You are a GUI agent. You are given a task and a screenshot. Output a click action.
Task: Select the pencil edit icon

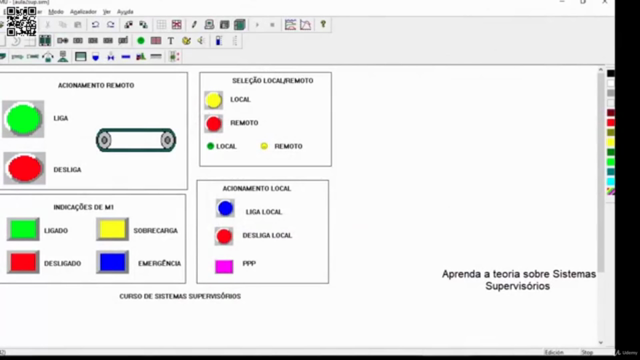194,25
